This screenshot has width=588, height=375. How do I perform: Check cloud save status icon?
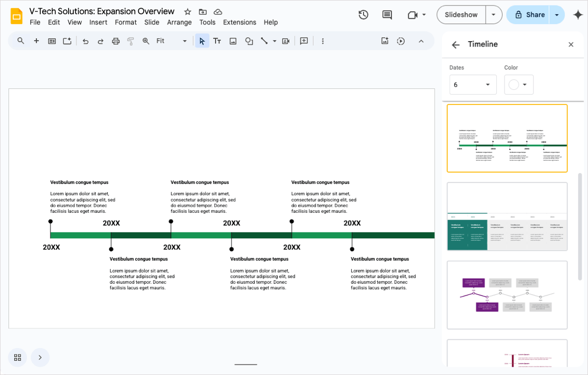click(x=218, y=12)
